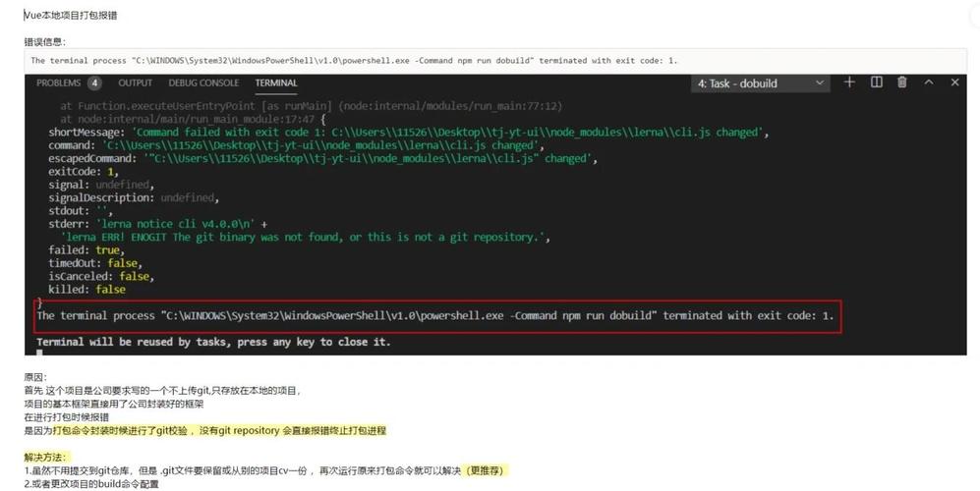The width and height of the screenshot is (980, 491).
Task: Kill terminal using trash icon
Action: (x=901, y=82)
